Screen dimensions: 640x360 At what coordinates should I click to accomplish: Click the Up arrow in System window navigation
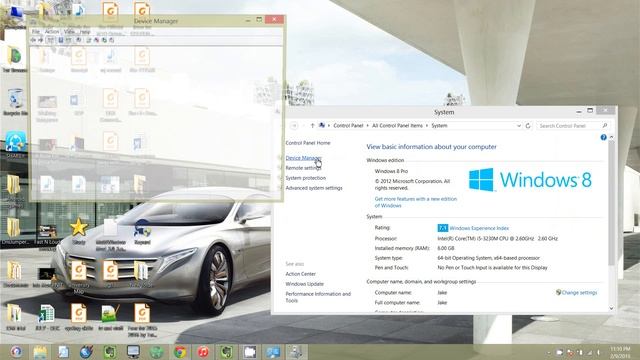[x=312, y=126]
